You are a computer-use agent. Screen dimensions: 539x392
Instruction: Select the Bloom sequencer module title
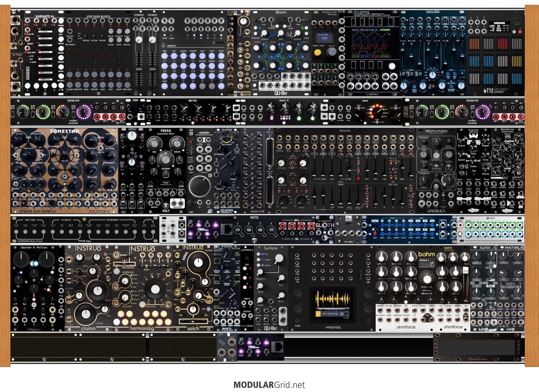click(x=281, y=12)
